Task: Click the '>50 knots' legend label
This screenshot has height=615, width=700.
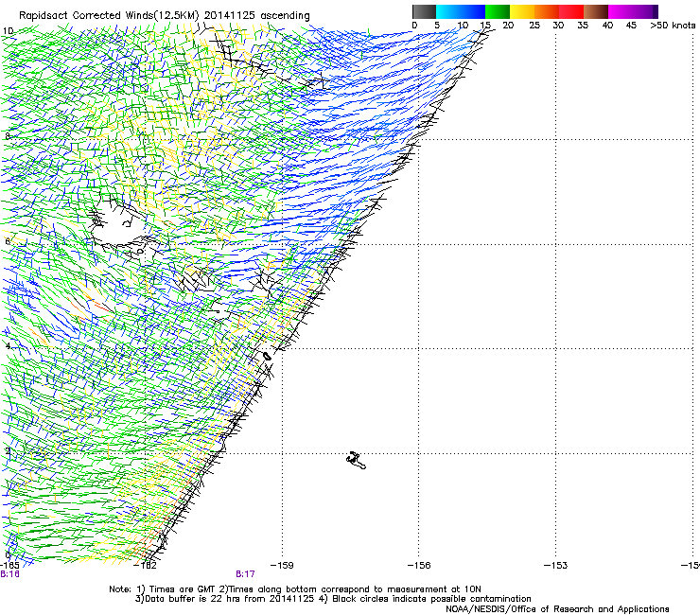Action: 673,26
